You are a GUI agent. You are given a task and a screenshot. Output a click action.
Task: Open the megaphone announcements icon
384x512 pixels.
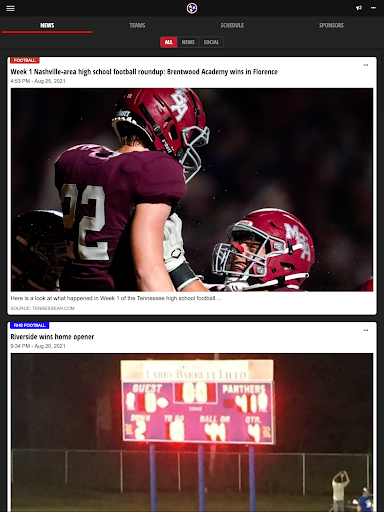click(359, 8)
